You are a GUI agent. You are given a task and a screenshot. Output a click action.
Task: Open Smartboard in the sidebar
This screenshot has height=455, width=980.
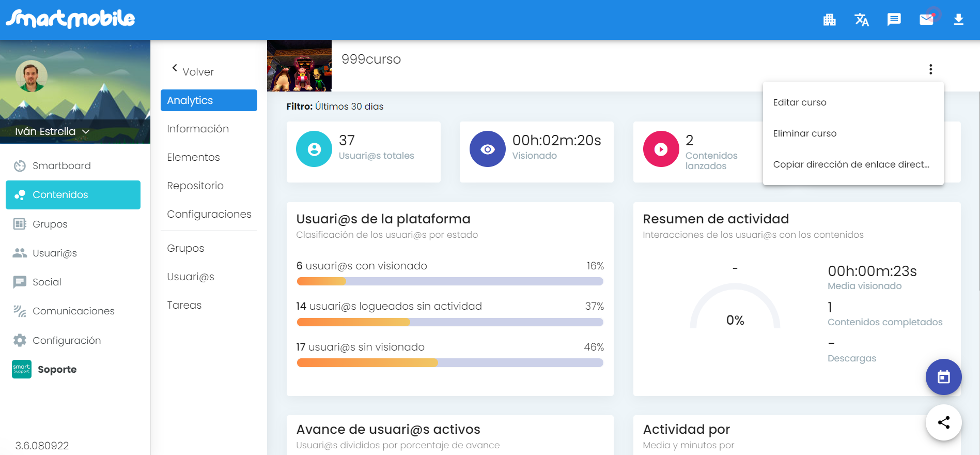61,165
